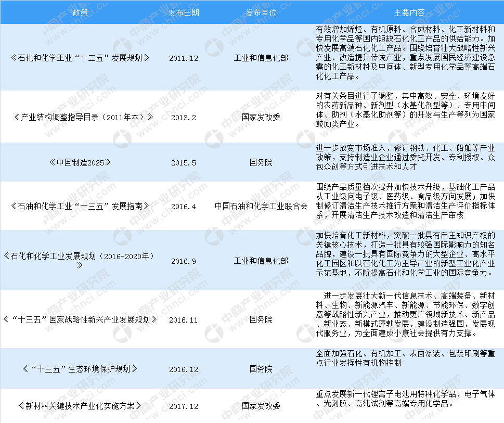This screenshot has width=504, height=423.
Task: Select the date cell 2017.12
Action: pyautogui.click(x=184, y=406)
